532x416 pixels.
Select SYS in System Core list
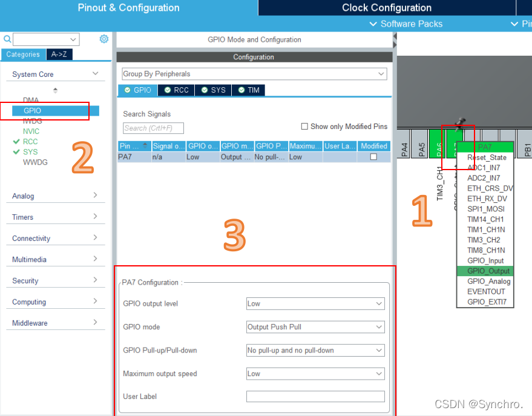click(x=30, y=152)
